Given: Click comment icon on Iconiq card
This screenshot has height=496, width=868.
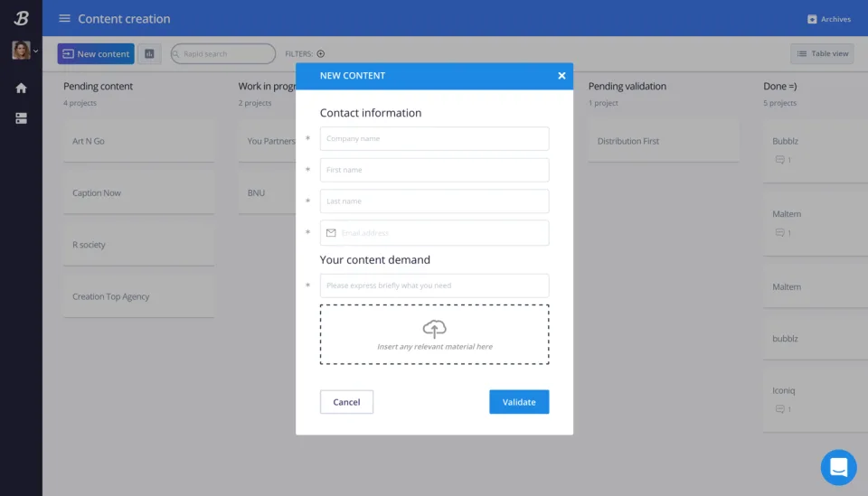Looking at the screenshot, I should click(780, 409).
